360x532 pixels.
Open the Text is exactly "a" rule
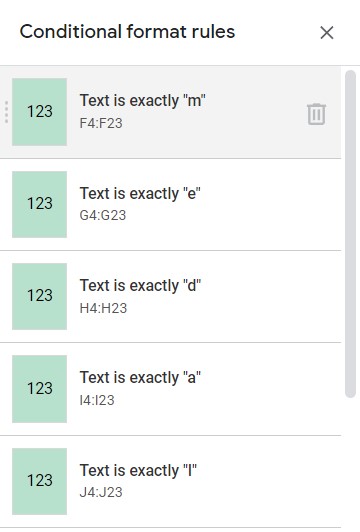170,389
